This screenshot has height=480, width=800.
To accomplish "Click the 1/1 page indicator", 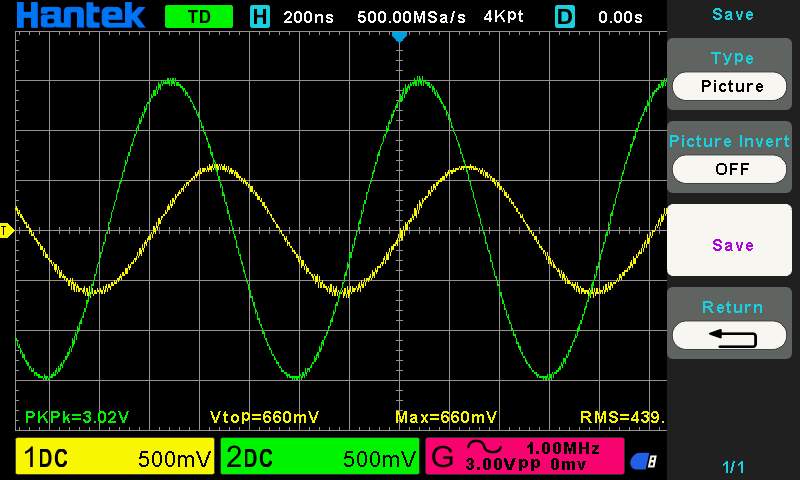I will (733, 467).
